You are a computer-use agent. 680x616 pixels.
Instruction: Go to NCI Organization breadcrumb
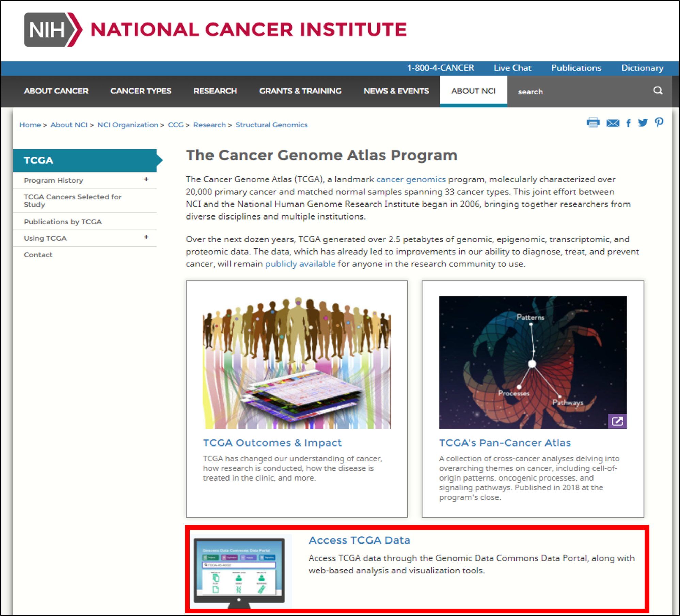click(128, 125)
